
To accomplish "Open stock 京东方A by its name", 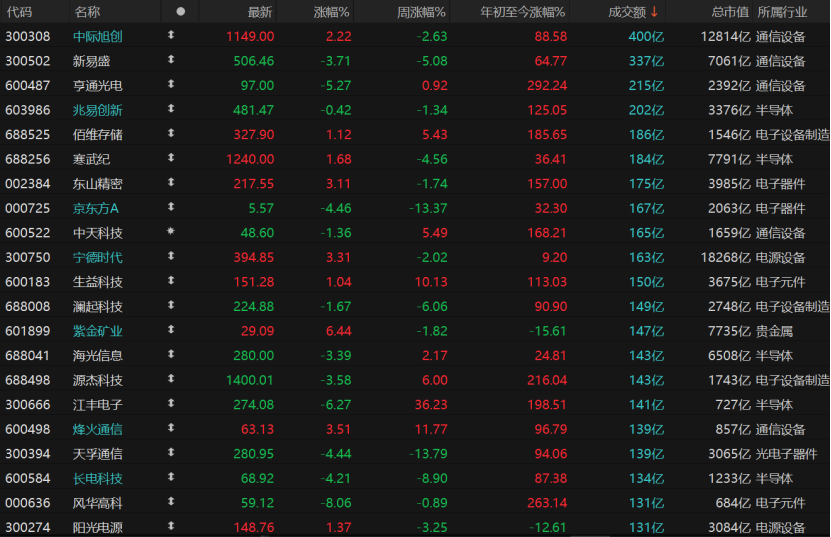I will [96, 208].
